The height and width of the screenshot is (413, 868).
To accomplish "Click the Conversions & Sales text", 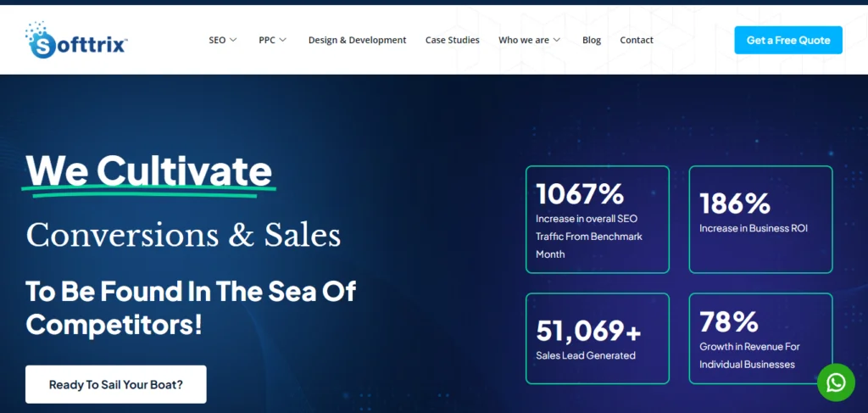I will 183,236.
